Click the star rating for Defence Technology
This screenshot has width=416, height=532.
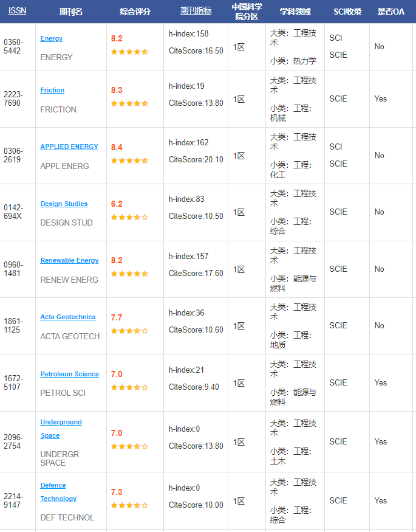tap(130, 505)
